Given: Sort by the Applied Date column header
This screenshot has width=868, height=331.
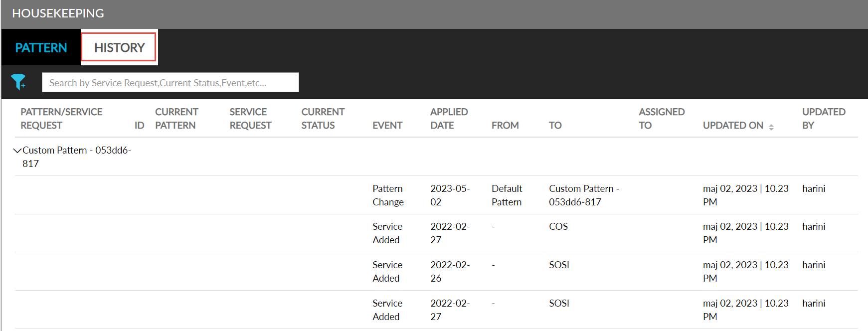Looking at the screenshot, I should pyautogui.click(x=449, y=119).
